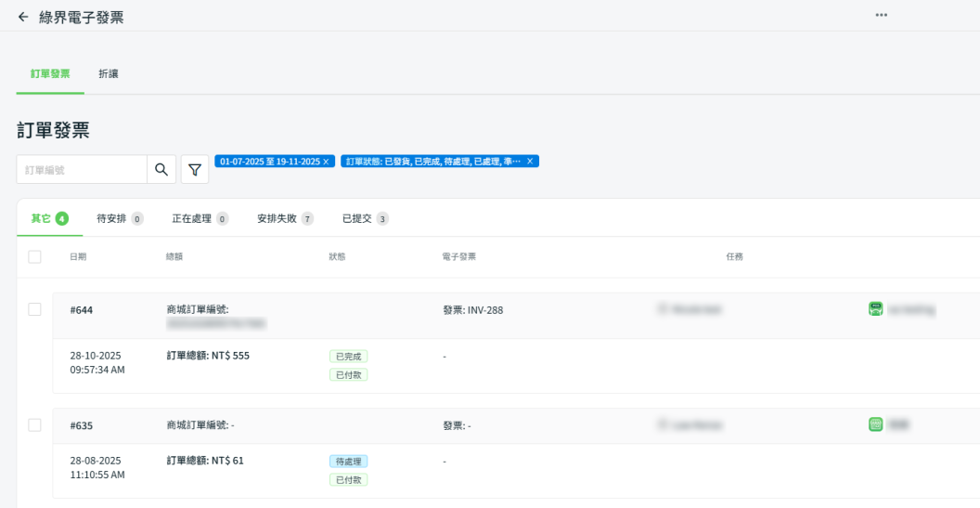Switch to the 折讓 tab

[x=109, y=73]
